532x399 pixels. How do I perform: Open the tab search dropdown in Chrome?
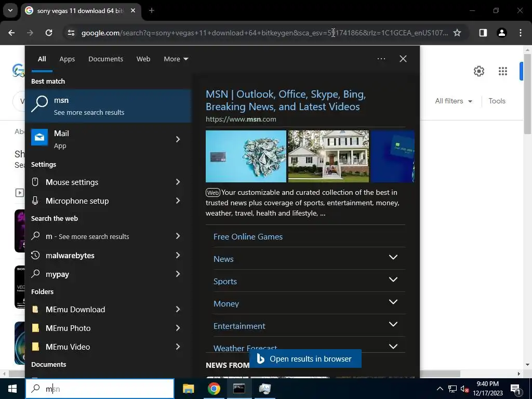(10, 10)
